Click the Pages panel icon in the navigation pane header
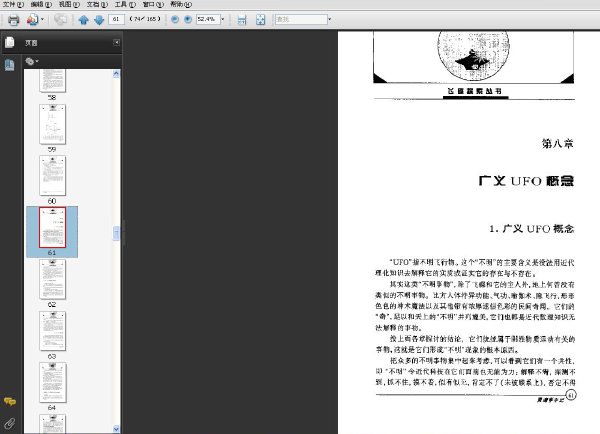The width and height of the screenshot is (600, 434). (10, 42)
